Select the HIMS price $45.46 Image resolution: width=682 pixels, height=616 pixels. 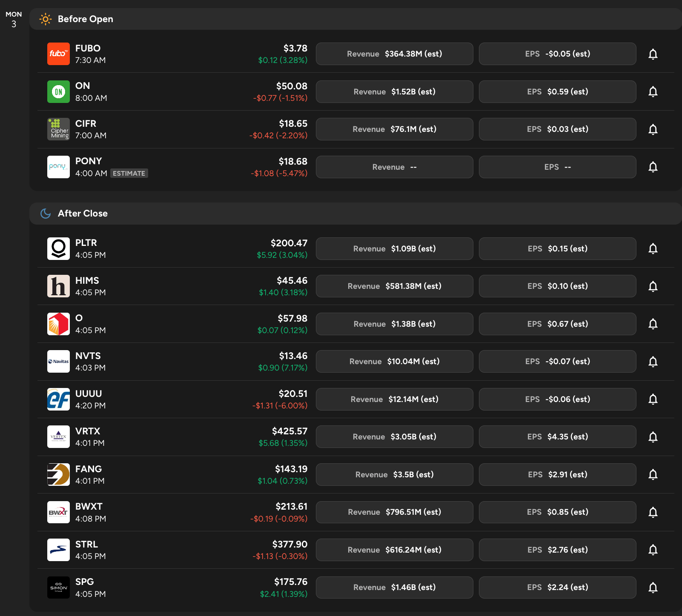click(x=292, y=281)
